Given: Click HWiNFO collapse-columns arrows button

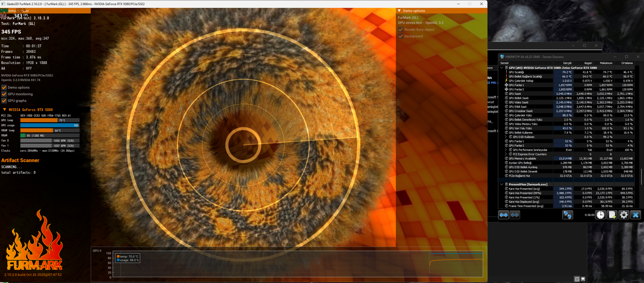Looking at the screenshot, I should click(515, 215).
